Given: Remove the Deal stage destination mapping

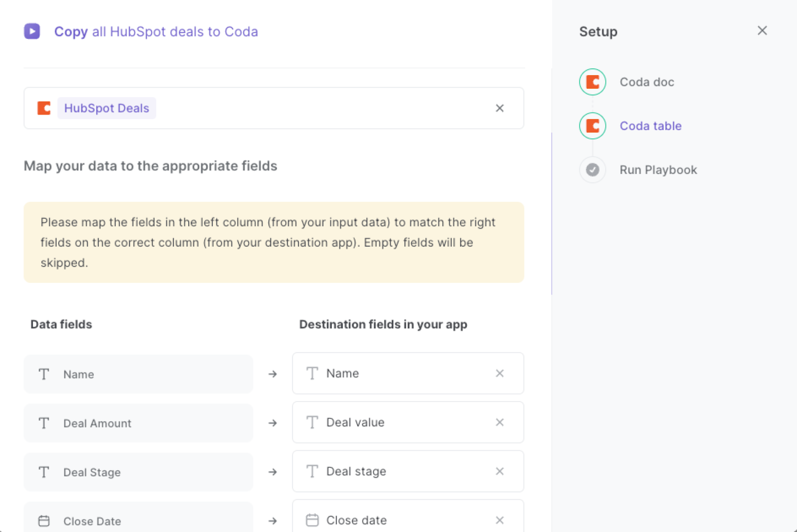Looking at the screenshot, I should coord(500,471).
